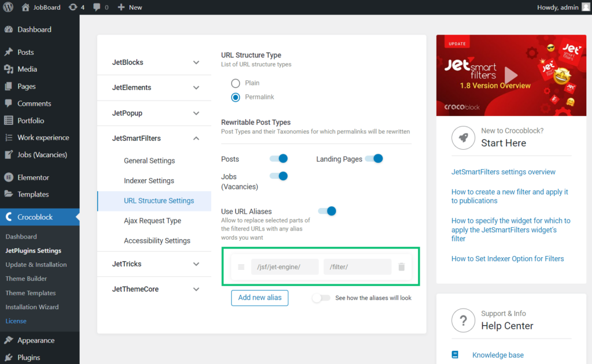Click the Work experience icon
The image size is (592, 364).
point(9,138)
